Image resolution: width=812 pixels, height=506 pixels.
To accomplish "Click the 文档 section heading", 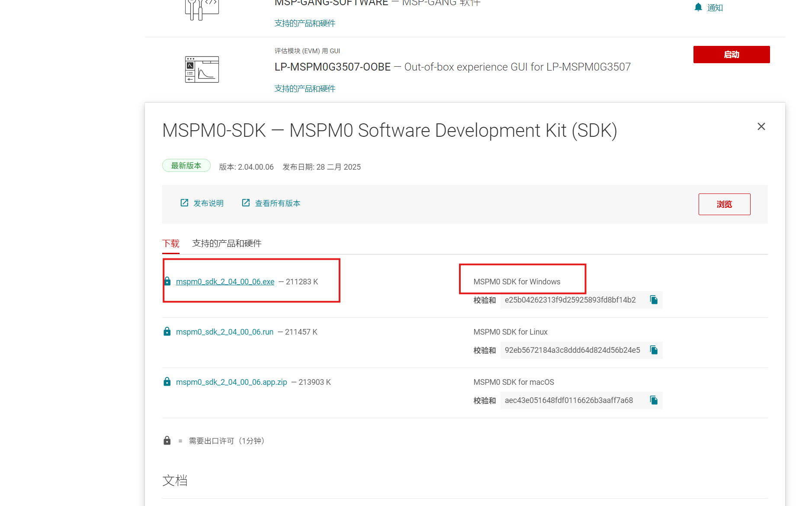I will pos(175,480).
